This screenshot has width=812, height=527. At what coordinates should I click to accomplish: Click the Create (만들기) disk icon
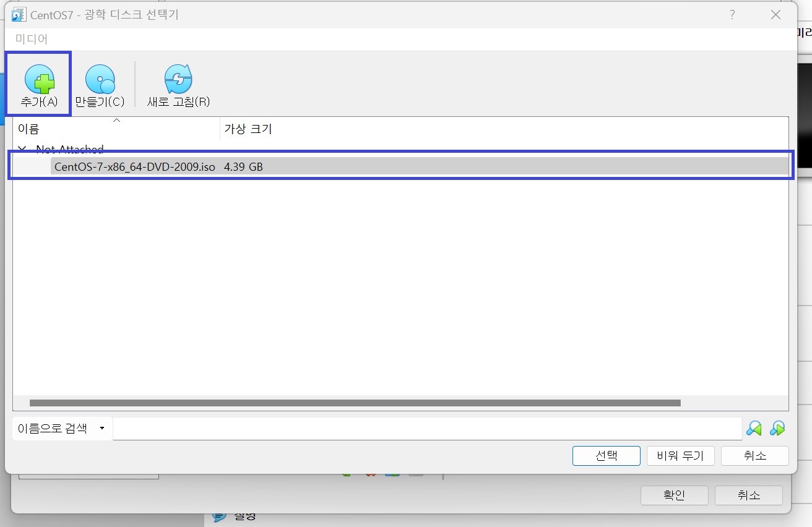coord(100,79)
